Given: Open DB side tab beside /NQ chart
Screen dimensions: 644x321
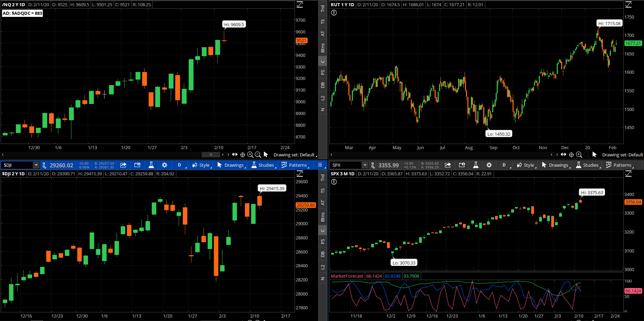Looking at the screenshot, I should click(323, 85).
